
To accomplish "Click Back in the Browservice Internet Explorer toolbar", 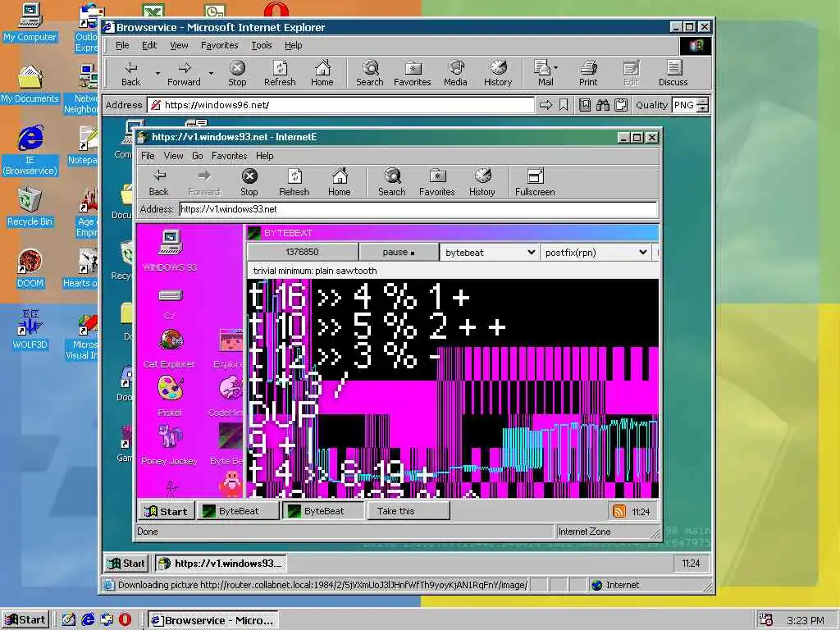I will click(x=130, y=73).
